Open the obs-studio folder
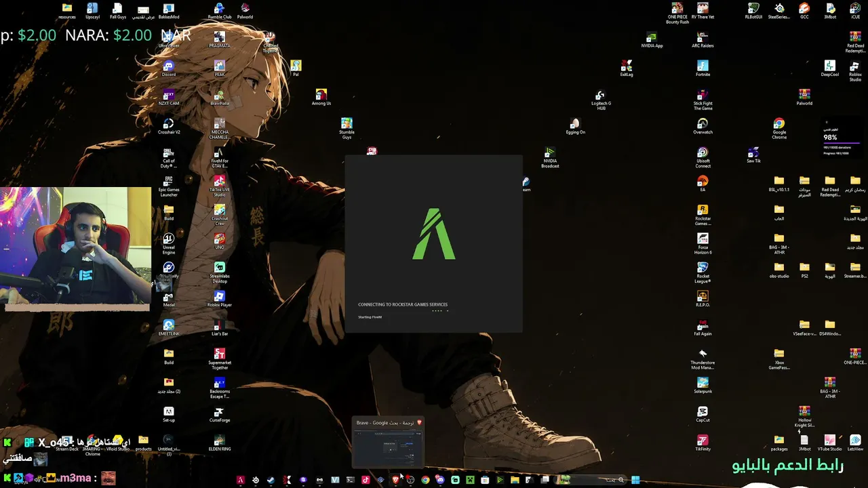 pyautogui.click(x=779, y=270)
